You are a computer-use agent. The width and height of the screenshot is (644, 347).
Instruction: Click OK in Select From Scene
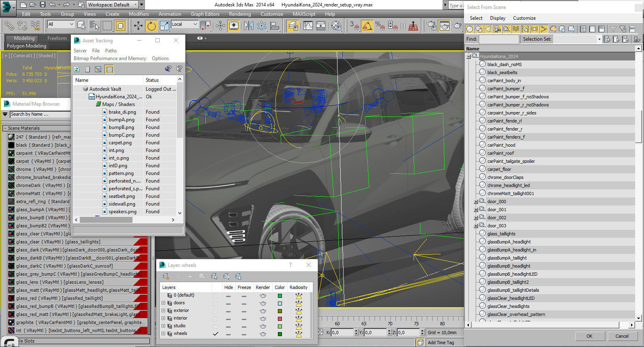point(589,336)
